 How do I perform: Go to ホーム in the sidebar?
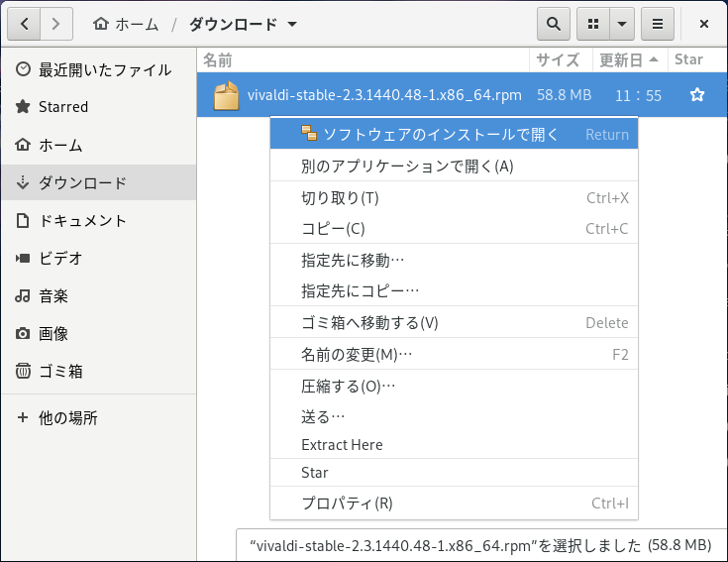click(x=98, y=145)
